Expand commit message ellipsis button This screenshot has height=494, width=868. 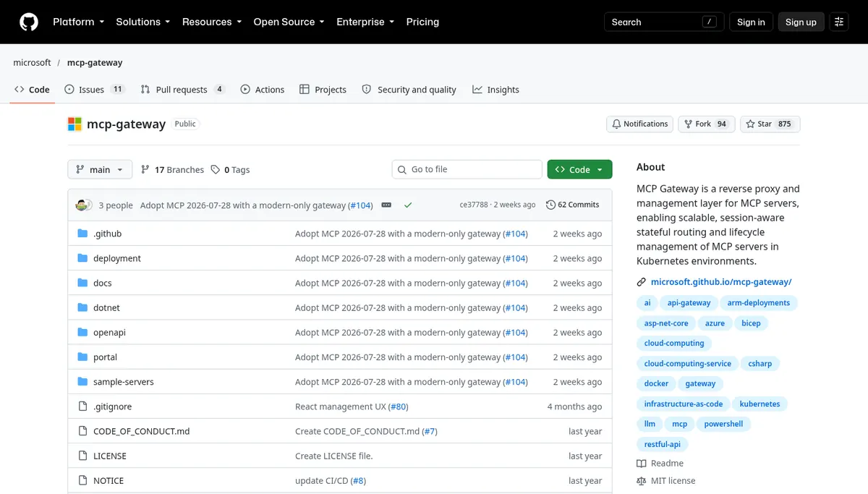pos(386,205)
